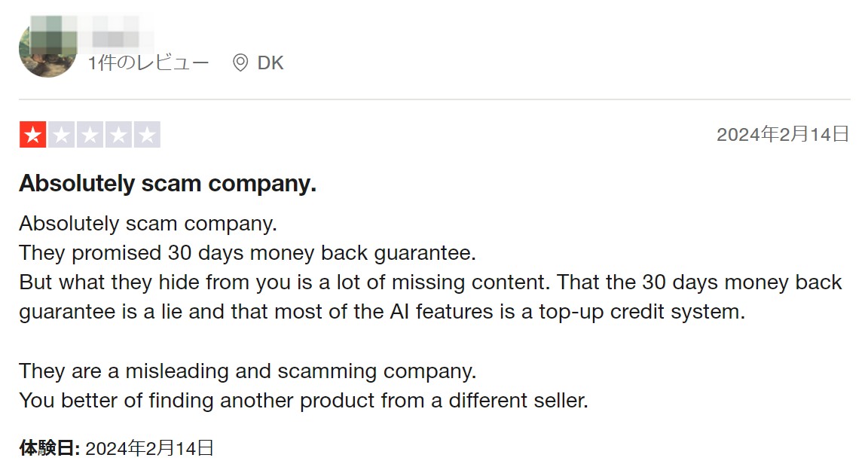Viewport: 868px width, 470px height.
Task: Open the reviewer's round avatar photo
Action: tap(47, 49)
